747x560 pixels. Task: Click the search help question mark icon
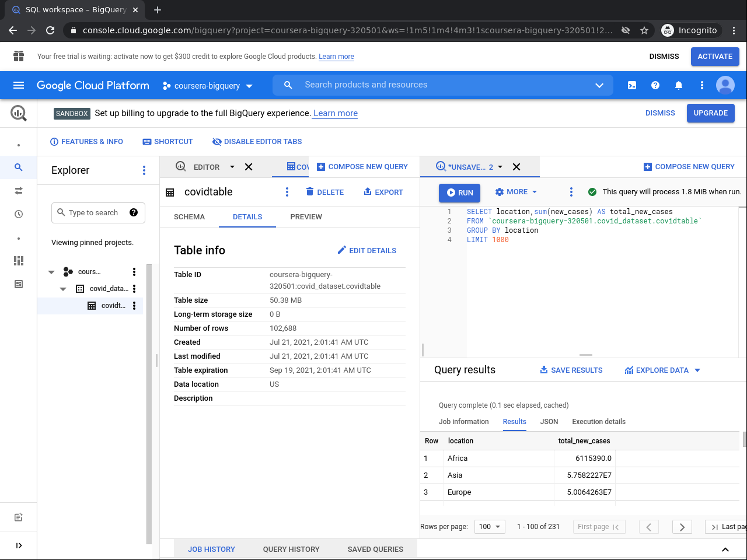click(x=134, y=212)
